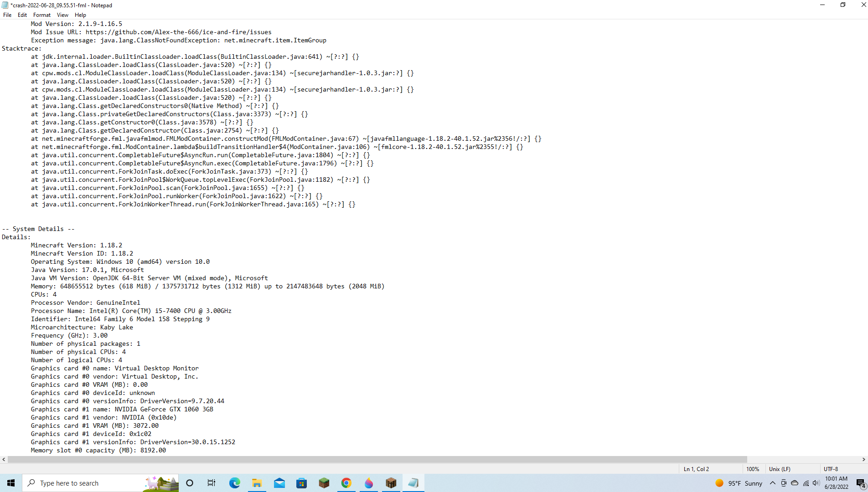
Task: Check the 95°F Sunny weather widget
Action: [739, 483]
